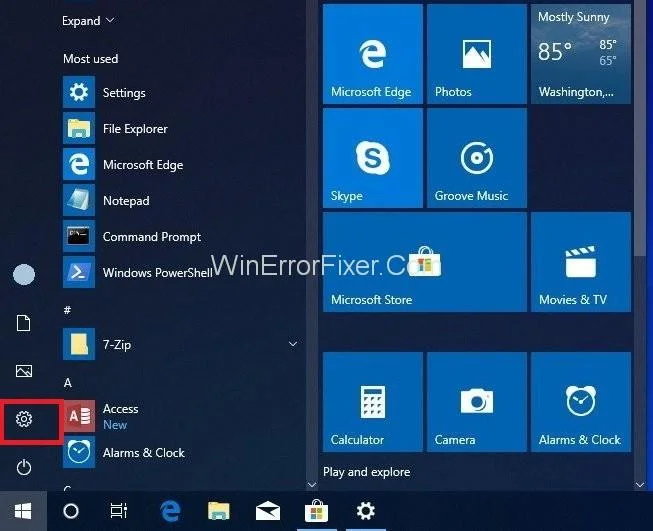653x531 pixels.
Task: Open the Photos tile
Action: click(477, 54)
